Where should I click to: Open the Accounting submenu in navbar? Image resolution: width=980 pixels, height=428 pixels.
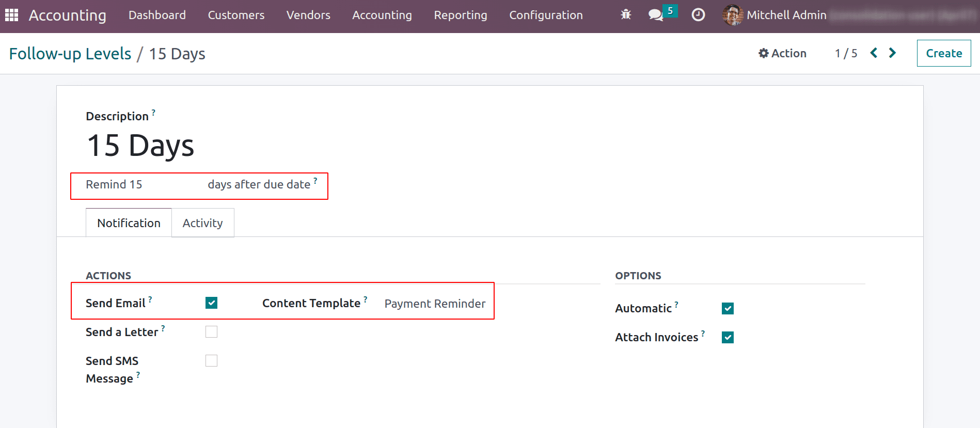pos(382,15)
